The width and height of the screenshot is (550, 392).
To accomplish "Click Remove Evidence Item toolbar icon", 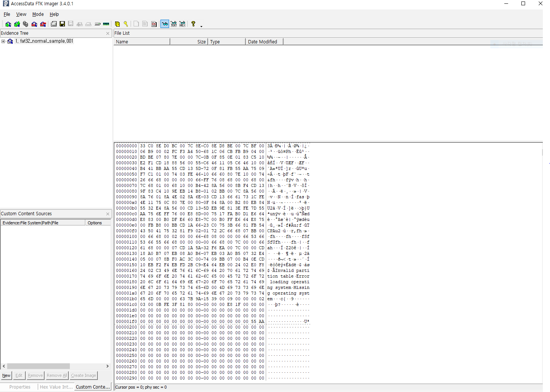I will [34, 24].
